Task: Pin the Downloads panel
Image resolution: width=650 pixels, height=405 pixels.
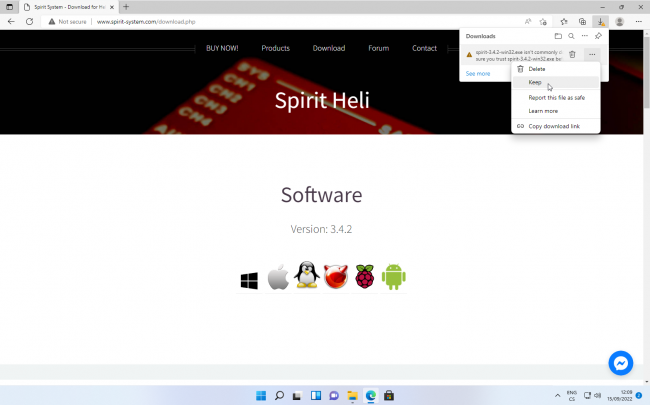Action: pyautogui.click(x=598, y=35)
